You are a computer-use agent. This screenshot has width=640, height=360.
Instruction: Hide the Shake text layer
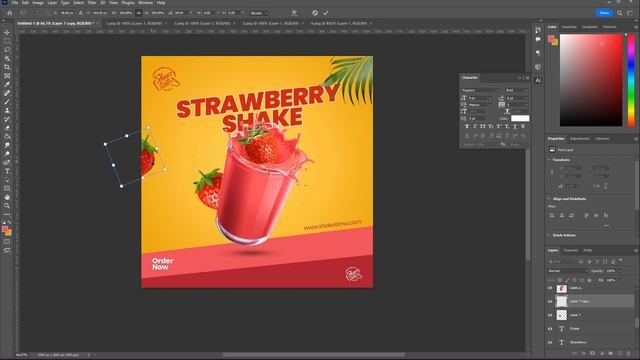[x=550, y=329]
